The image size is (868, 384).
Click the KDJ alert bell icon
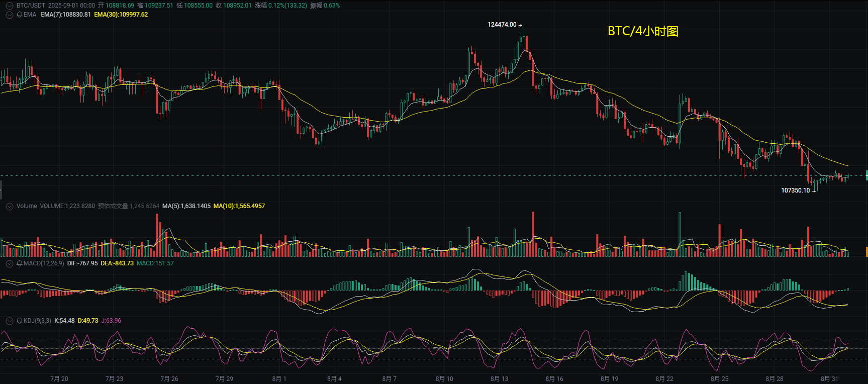point(20,321)
